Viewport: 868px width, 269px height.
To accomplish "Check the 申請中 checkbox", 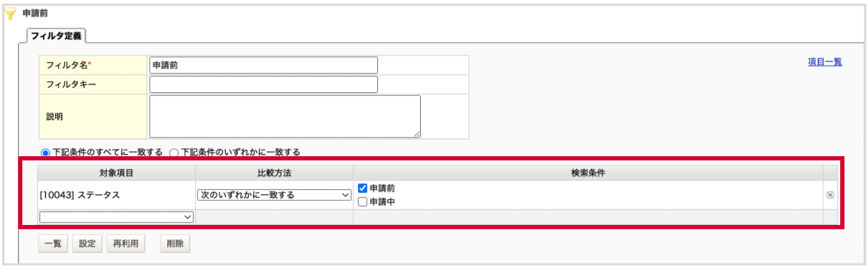I will coord(363,202).
